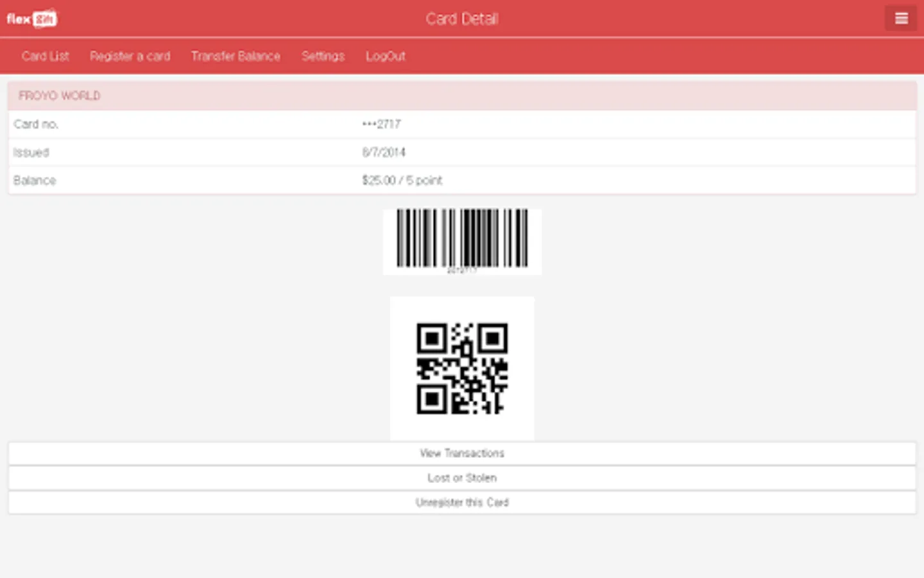Report card Lost or Stolen
This screenshot has height=578, width=924.
pos(462,478)
